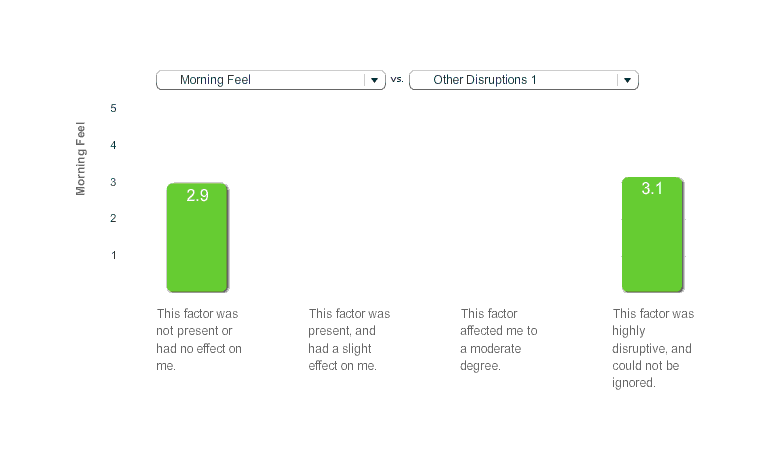This screenshot has height=459, width=766.
Task: Click the 'not present or had no effect' label
Action: (199, 340)
